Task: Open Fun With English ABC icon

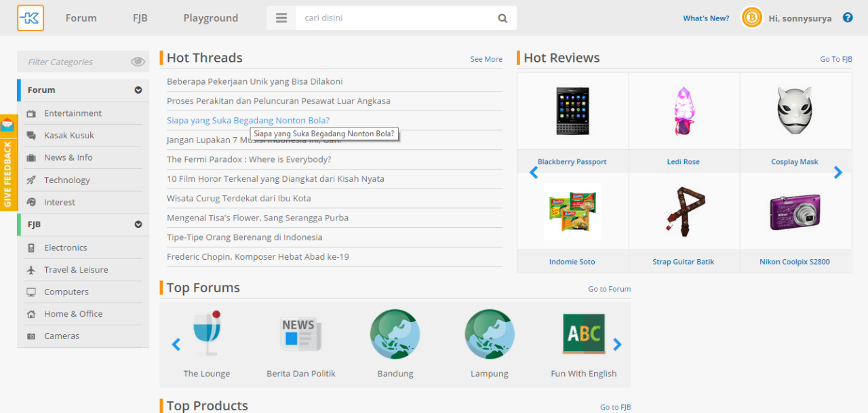Action: point(584,334)
